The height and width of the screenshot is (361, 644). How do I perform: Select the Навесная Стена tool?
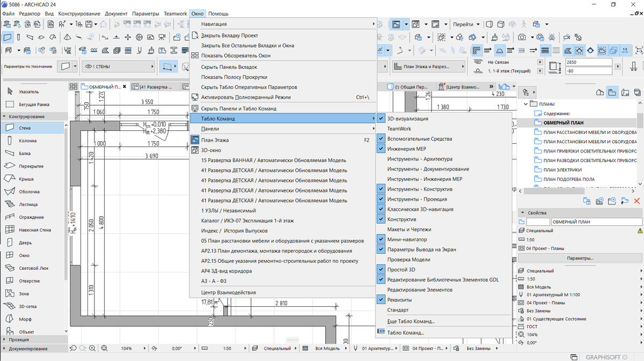pos(32,230)
